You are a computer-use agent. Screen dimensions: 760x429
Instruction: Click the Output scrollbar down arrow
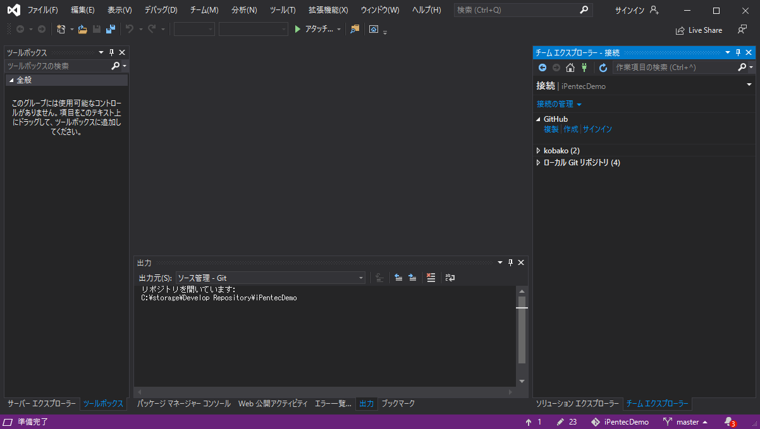(x=522, y=381)
